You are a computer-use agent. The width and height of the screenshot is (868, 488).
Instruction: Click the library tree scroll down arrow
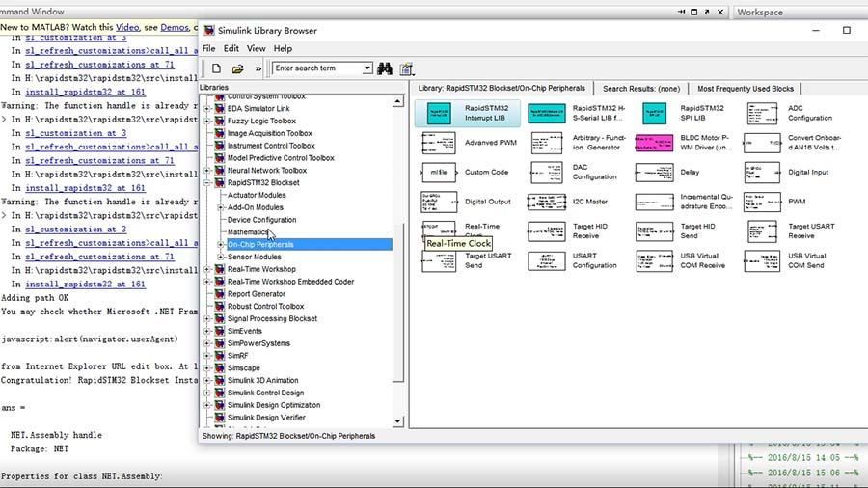coord(397,421)
